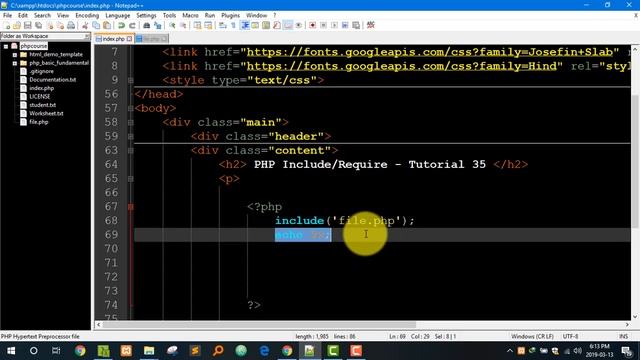Click the horizontal scrollbar right arrow
640x360 pixels.
pos(627,325)
